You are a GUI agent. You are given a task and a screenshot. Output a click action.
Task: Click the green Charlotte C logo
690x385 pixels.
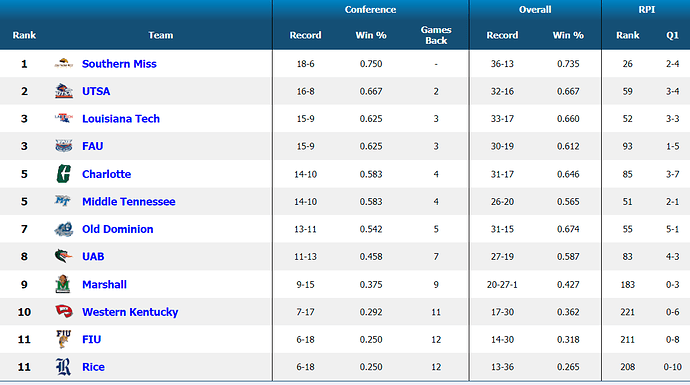point(63,174)
